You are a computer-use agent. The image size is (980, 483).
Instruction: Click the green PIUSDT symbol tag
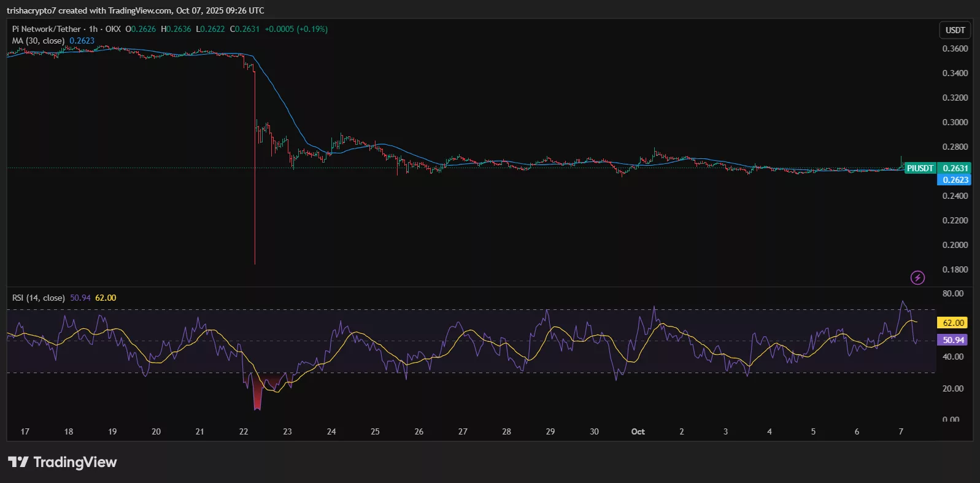pyautogui.click(x=920, y=168)
